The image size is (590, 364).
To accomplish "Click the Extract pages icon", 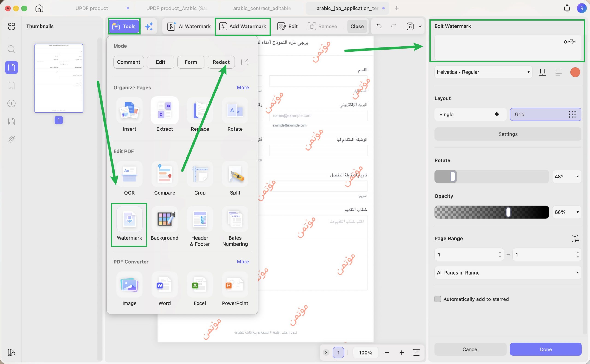I will point(165,110).
